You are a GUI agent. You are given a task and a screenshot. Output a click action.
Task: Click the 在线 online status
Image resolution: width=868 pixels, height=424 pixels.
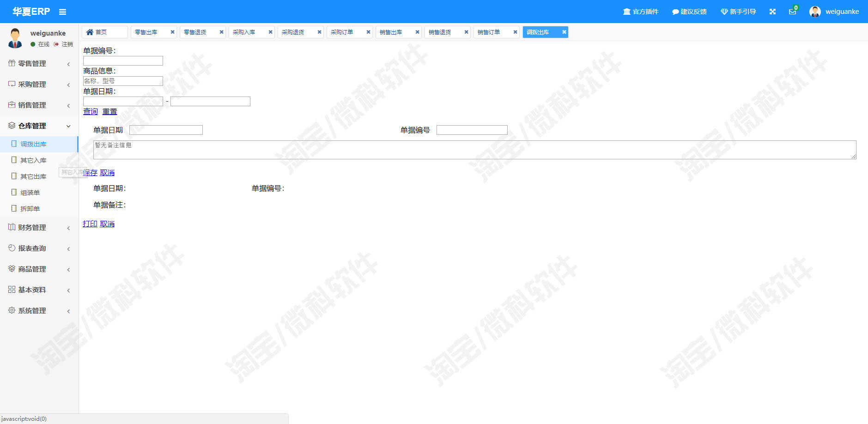point(40,44)
